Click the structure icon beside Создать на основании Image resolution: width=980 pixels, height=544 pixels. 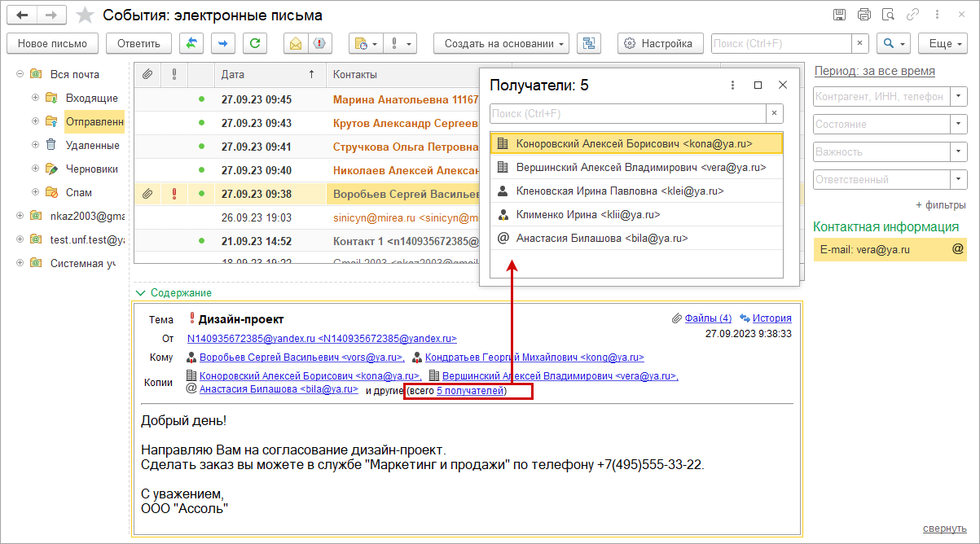point(589,43)
